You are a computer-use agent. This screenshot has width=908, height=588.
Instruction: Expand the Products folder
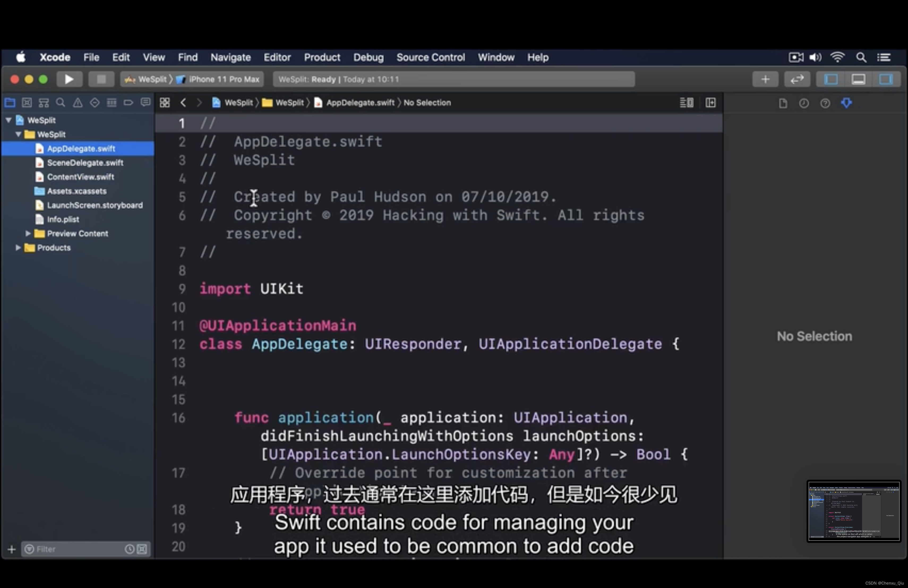click(x=18, y=248)
